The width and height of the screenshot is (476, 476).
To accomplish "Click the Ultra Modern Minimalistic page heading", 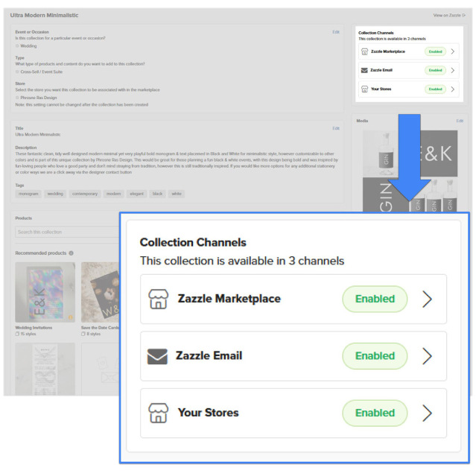I will pyautogui.click(x=44, y=15).
